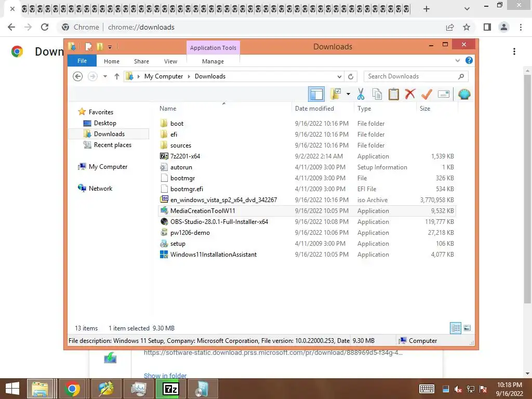
Task: Open 7-Zip from the taskbar
Action: (x=170, y=389)
